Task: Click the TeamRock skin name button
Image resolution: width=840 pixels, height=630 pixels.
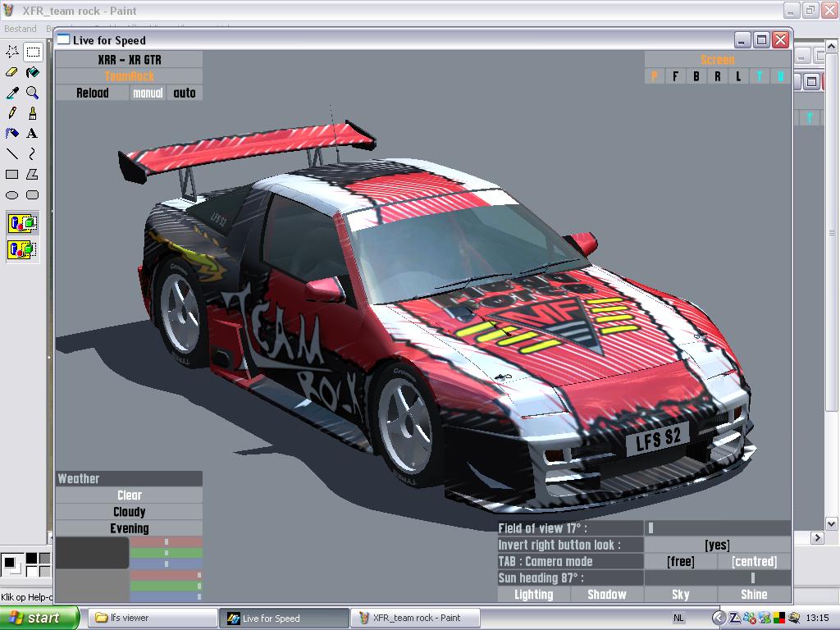Action: click(x=129, y=76)
